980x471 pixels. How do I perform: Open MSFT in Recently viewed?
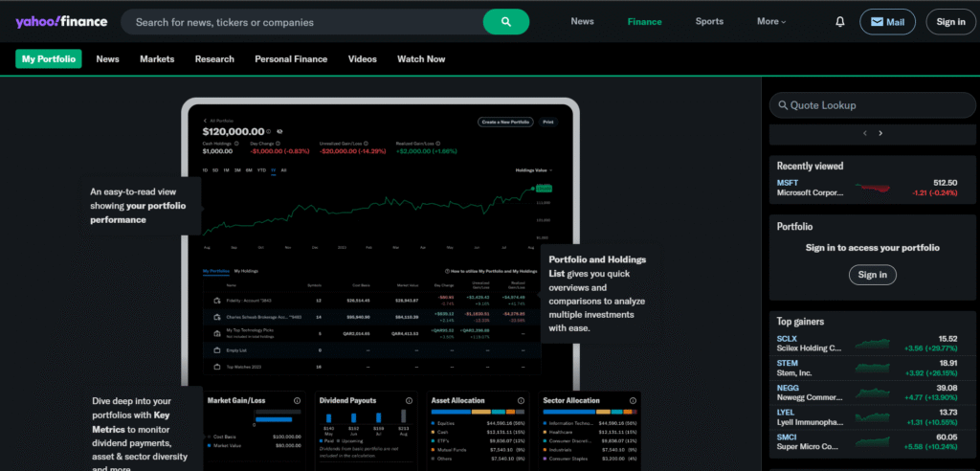(x=787, y=183)
